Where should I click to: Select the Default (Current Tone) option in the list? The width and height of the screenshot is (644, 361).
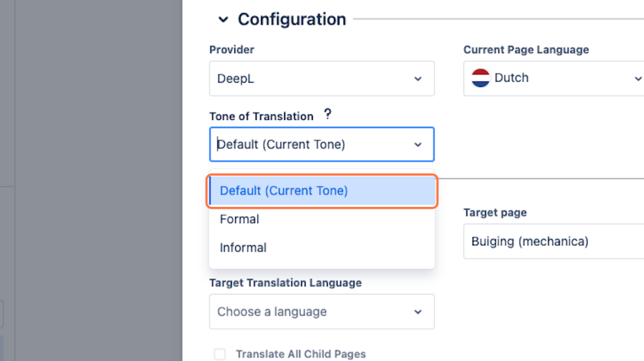pyautogui.click(x=284, y=191)
